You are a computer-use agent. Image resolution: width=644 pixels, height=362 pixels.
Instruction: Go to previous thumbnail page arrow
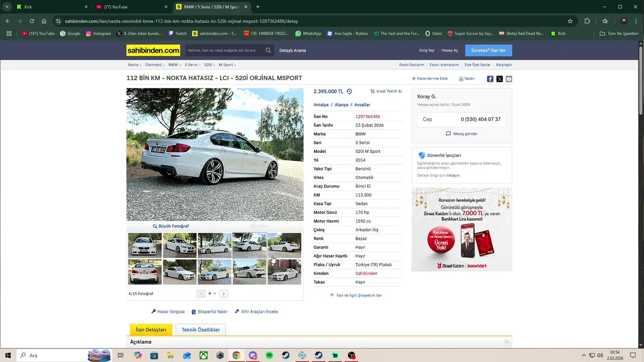[x=201, y=294]
